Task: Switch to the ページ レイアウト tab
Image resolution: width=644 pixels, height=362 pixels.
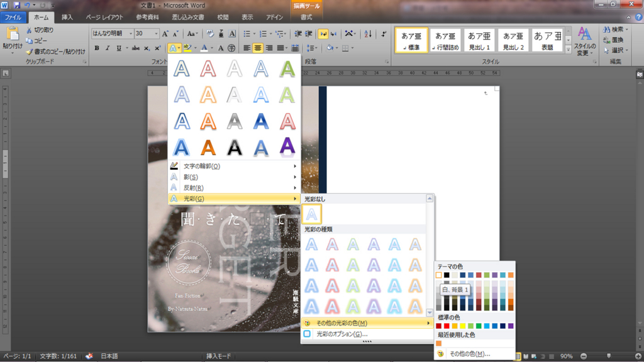Action: pos(104,17)
